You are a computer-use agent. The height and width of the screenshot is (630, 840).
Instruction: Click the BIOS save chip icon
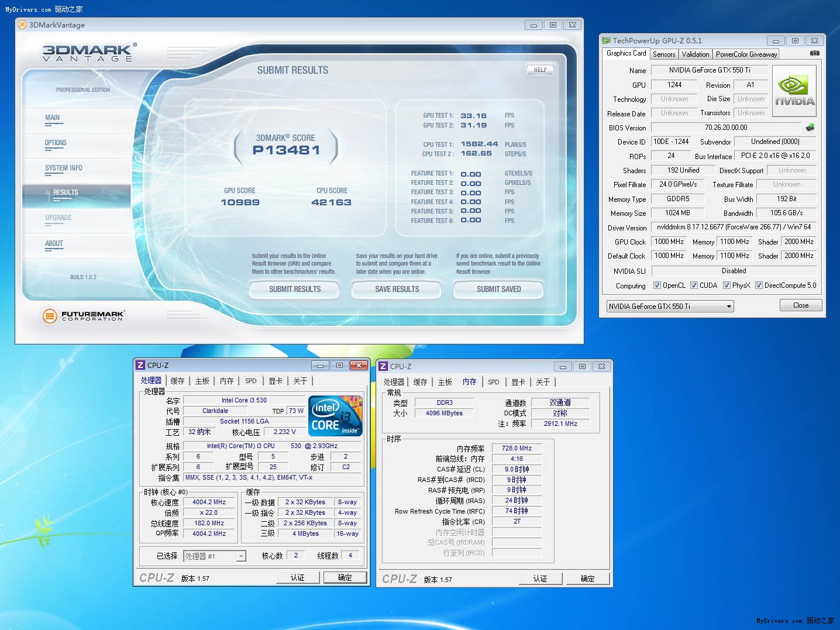tap(810, 128)
